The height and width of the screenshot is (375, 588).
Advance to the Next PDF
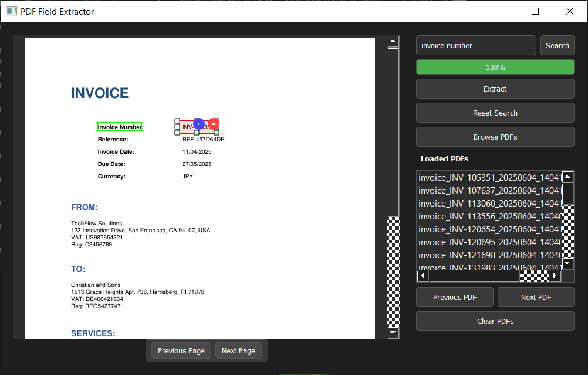535,297
